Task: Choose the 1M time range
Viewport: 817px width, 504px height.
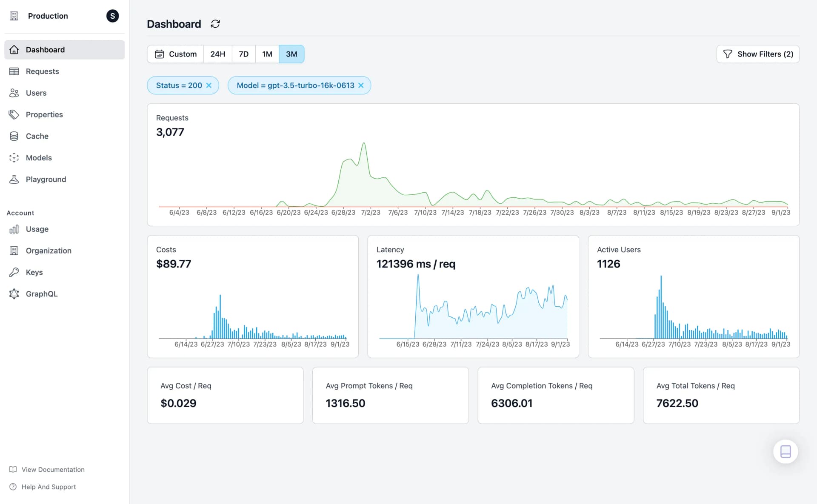Action: tap(267, 54)
